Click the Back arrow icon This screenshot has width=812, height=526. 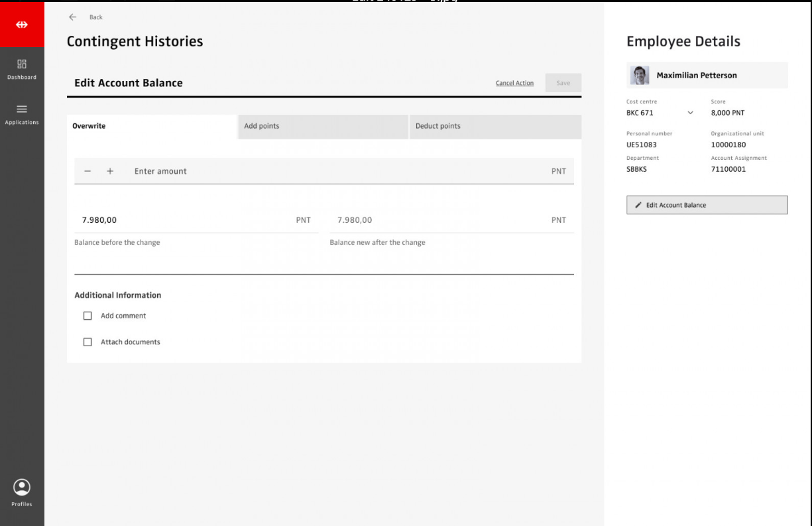coord(73,17)
